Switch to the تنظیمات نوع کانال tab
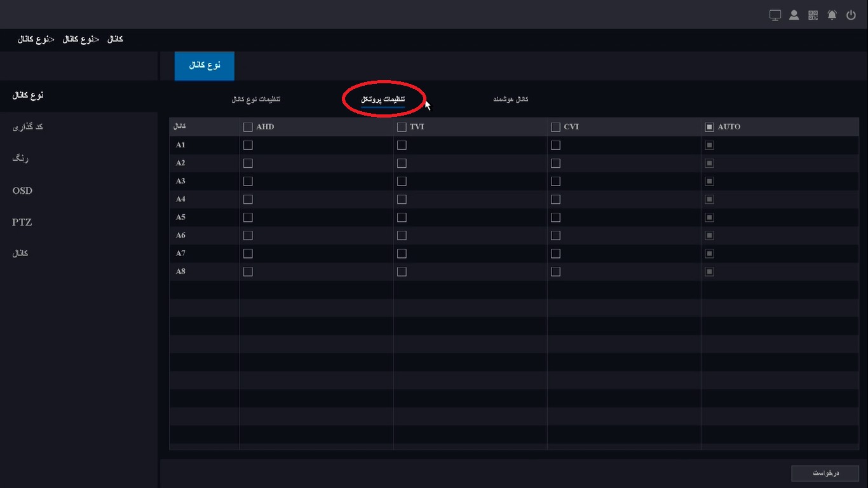Image resolution: width=868 pixels, height=488 pixels. tap(257, 100)
